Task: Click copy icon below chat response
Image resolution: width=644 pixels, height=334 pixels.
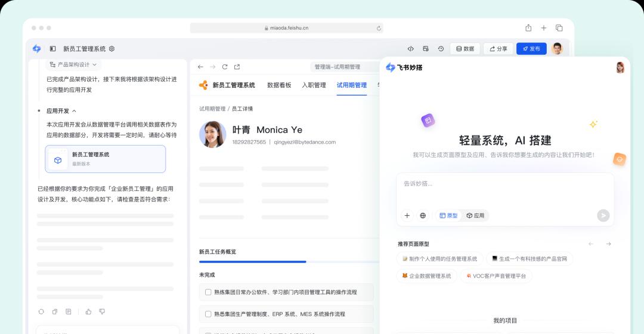Action: click(55, 312)
